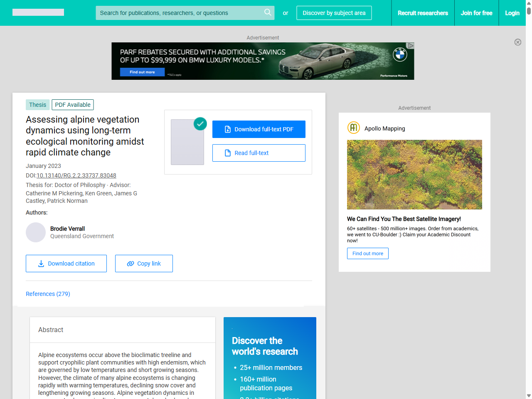Viewport: 532px width, 399px height.
Task: Click Find out more on the satellite imagery ad
Action: (367, 254)
